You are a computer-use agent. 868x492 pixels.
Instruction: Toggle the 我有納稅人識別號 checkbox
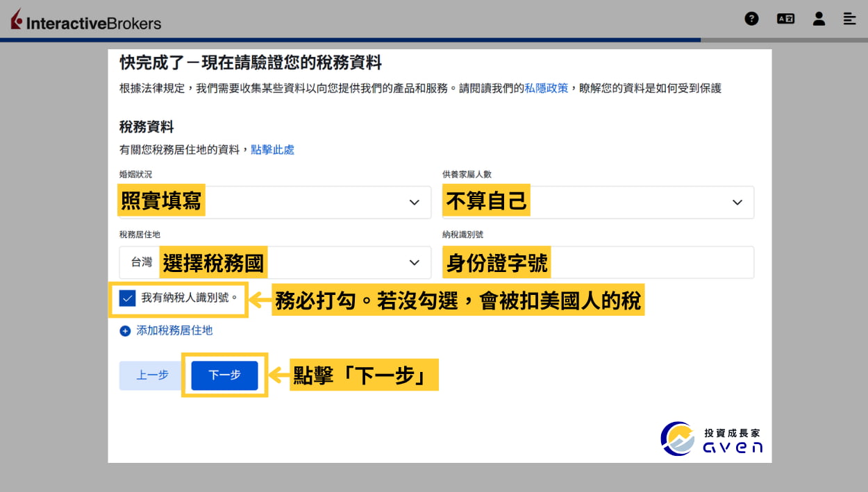(x=127, y=298)
